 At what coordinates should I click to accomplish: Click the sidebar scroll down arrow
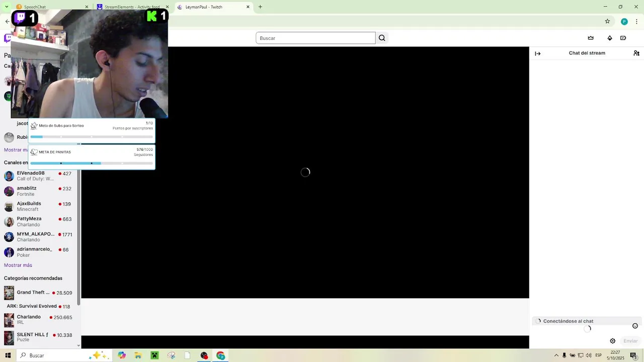click(x=78, y=346)
